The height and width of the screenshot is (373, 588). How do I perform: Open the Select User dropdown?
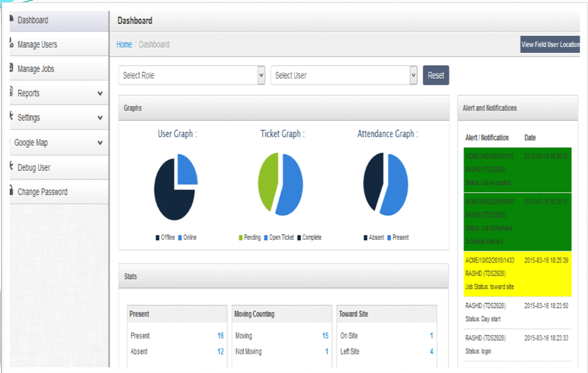[343, 75]
